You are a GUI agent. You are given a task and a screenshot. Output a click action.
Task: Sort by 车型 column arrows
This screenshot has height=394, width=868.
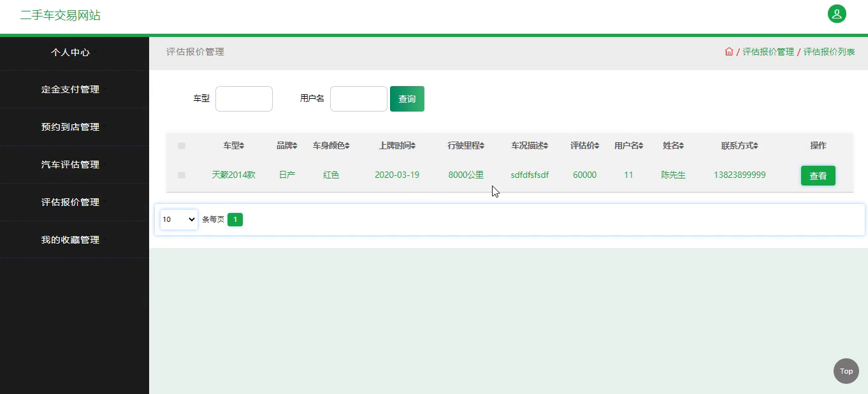pyautogui.click(x=242, y=146)
